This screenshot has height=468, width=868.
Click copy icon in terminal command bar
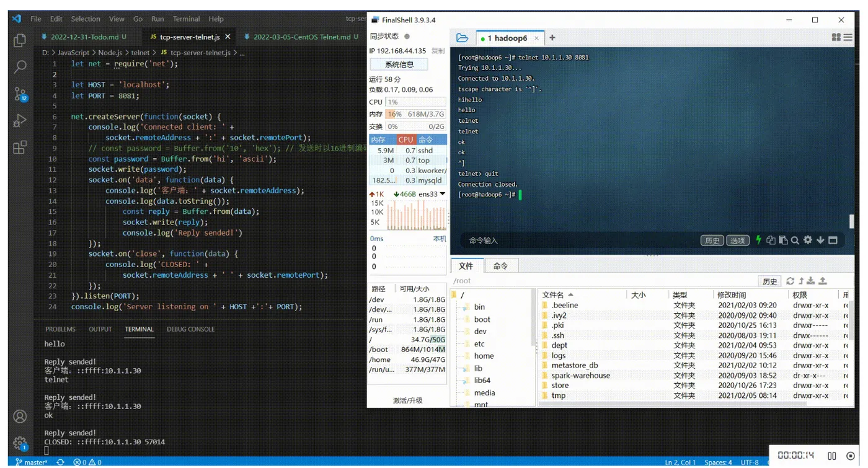(x=771, y=240)
